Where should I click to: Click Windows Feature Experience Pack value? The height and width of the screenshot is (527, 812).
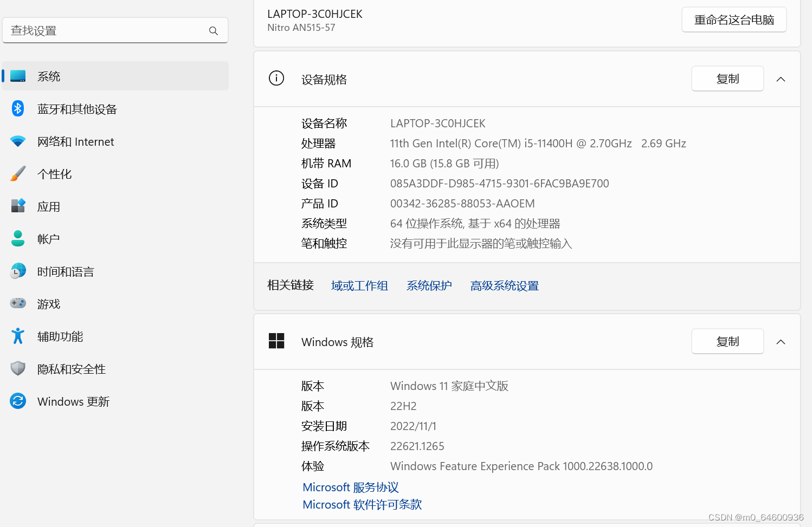pyautogui.click(x=521, y=466)
